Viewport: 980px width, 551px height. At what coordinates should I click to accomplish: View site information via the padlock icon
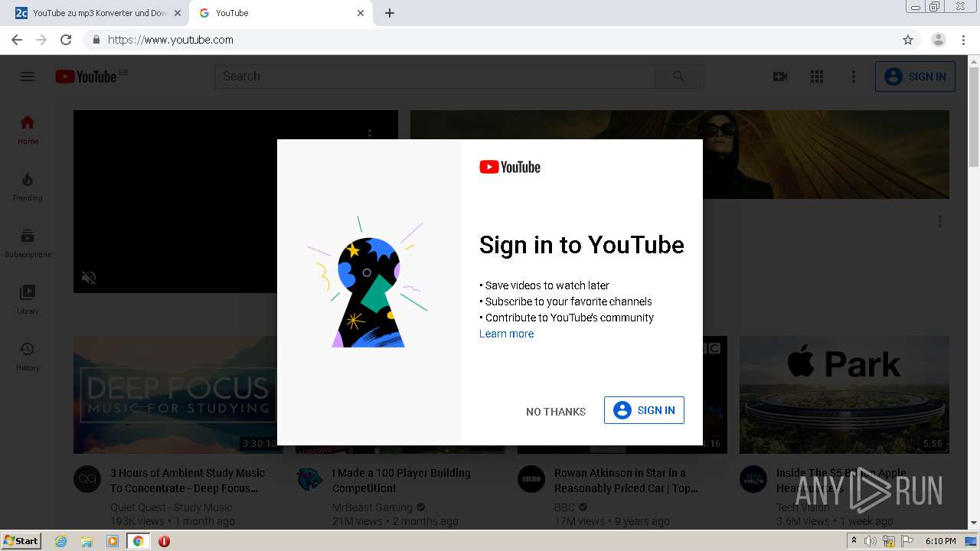[96, 40]
